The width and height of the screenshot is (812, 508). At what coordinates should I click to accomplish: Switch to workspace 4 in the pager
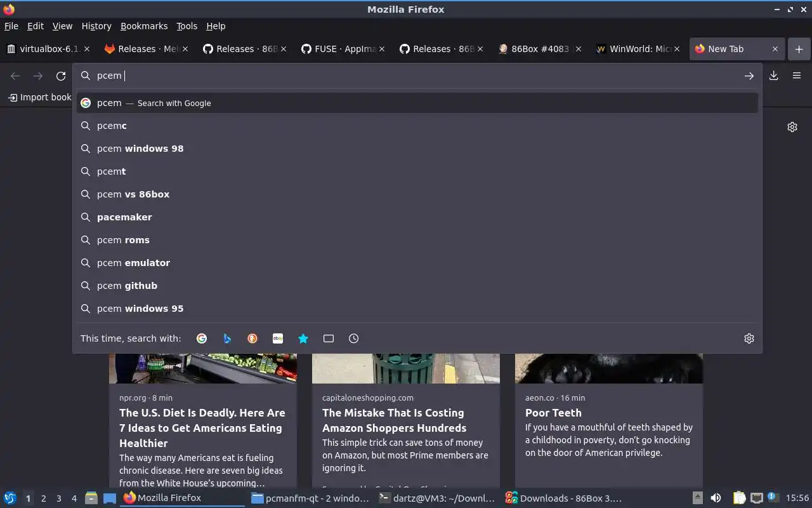[x=74, y=498]
